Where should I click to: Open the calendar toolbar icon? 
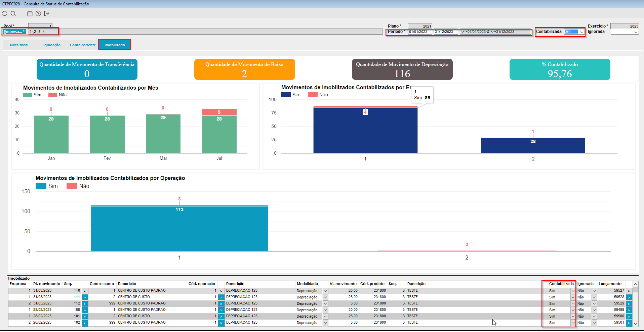30,13
